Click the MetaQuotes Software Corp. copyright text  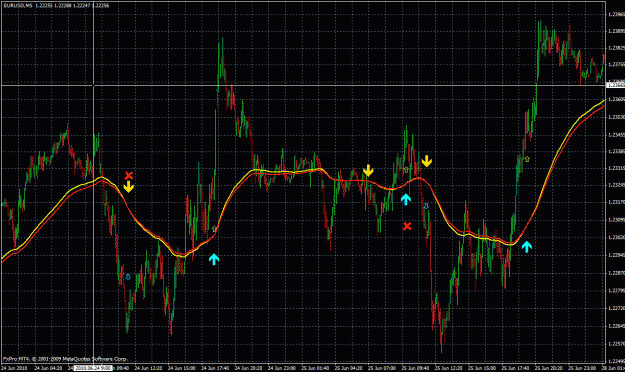pyautogui.click(x=65, y=359)
